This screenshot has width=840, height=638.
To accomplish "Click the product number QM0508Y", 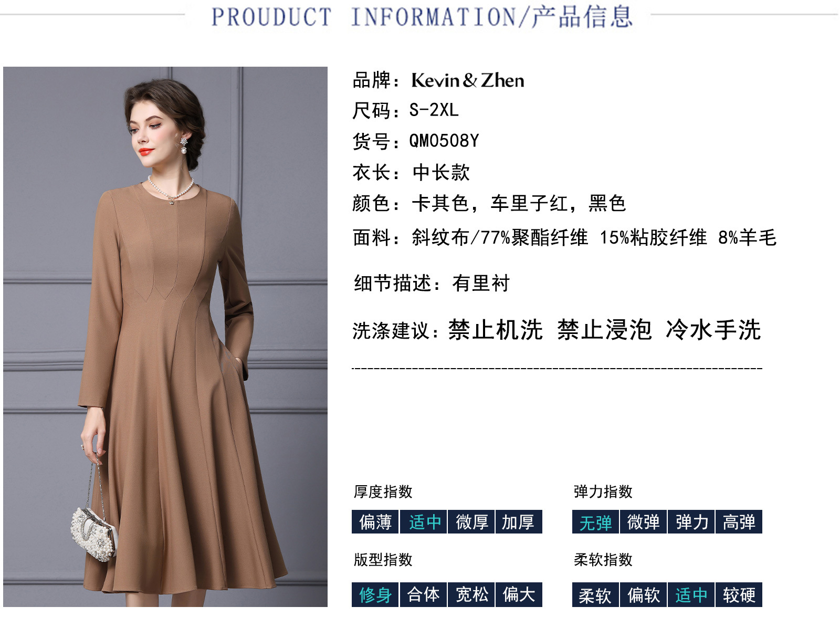I will (444, 141).
